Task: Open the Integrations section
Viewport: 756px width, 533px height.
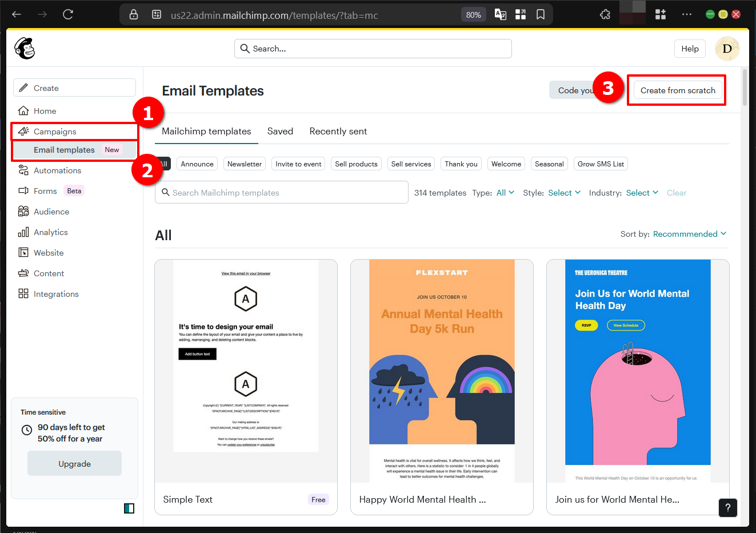Action: pos(55,293)
